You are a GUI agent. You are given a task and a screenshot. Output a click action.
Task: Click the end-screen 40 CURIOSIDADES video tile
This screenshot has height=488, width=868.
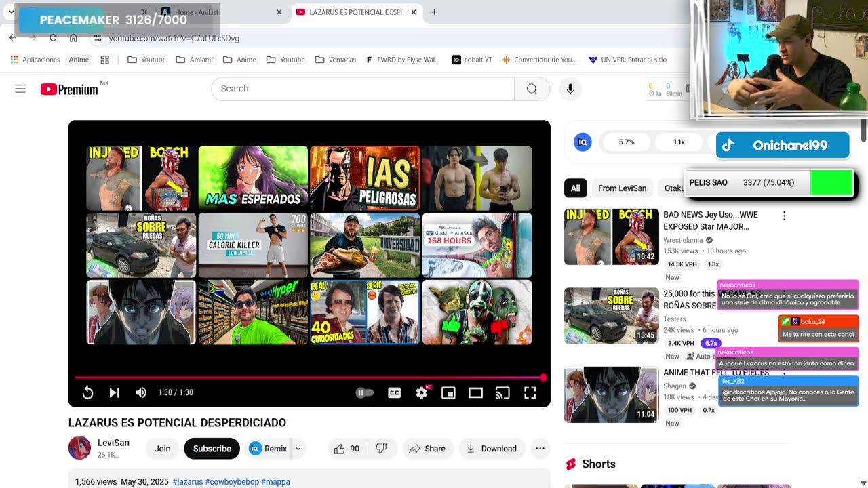365,312
